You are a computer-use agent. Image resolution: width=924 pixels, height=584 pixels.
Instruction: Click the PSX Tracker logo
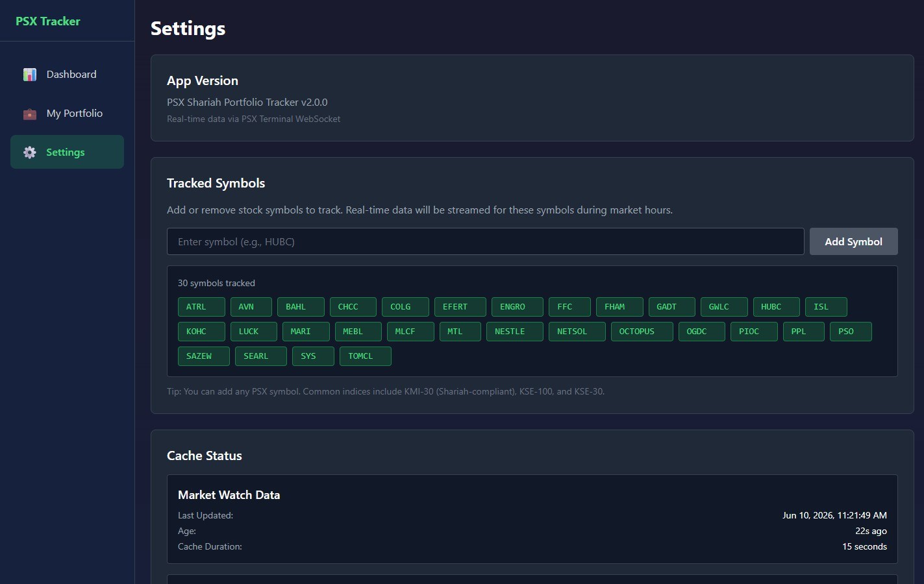point(48,21)
